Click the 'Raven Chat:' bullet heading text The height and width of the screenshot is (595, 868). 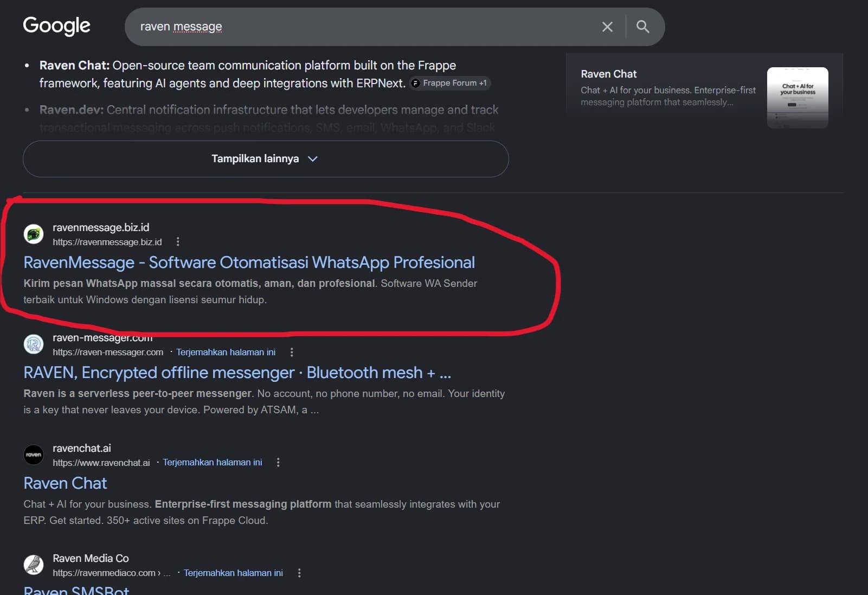pyautogui.click(x=75, y=66)
